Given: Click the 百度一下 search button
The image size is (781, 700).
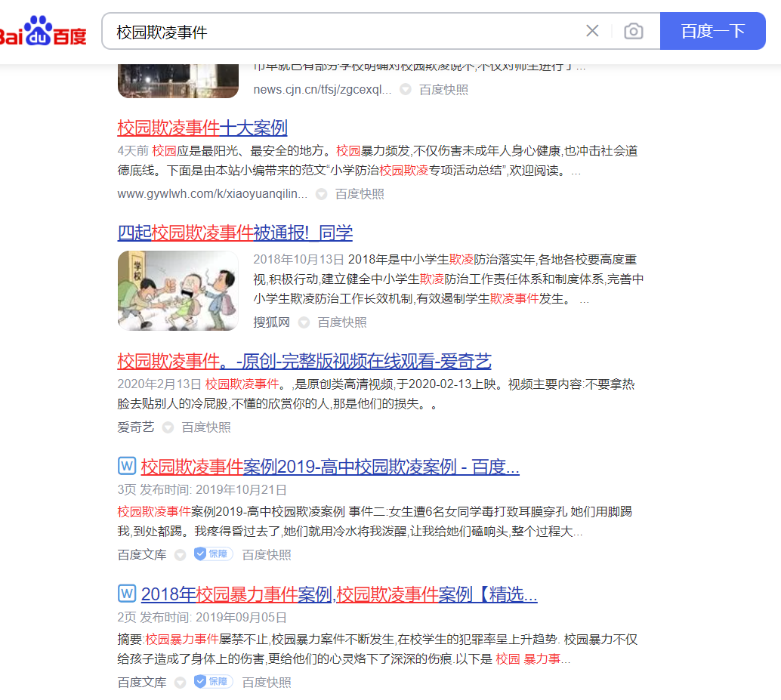Looking at the screenshot, I should [712, 31].
